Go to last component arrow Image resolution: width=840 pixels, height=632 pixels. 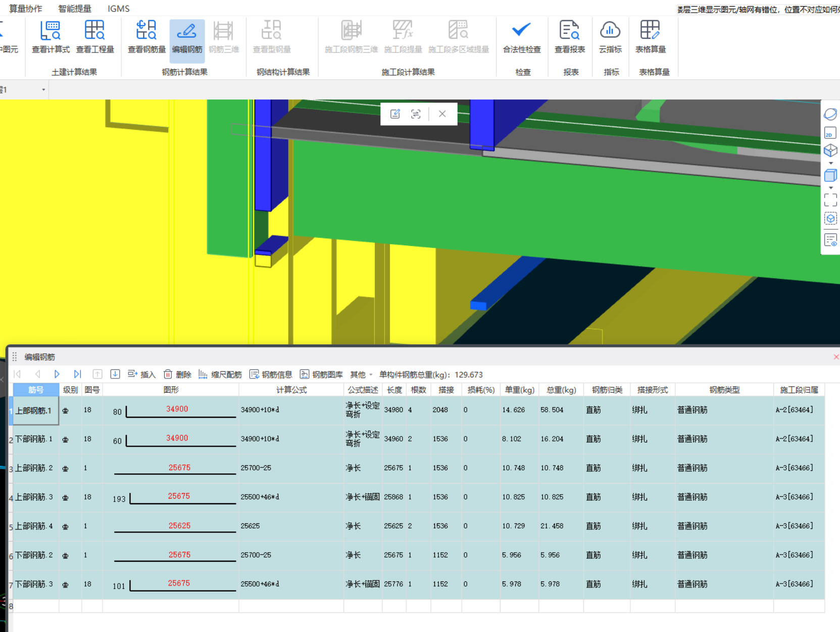77,374
